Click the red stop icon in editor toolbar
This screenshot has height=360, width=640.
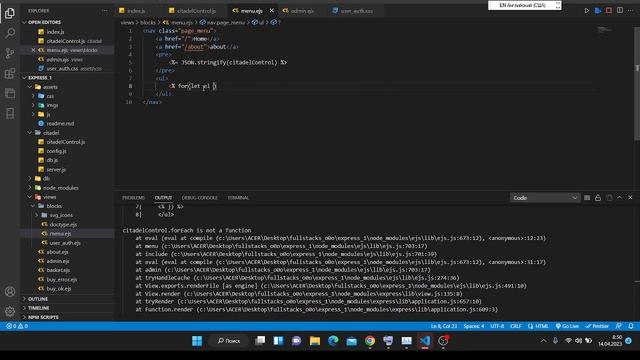pos(609,10)
